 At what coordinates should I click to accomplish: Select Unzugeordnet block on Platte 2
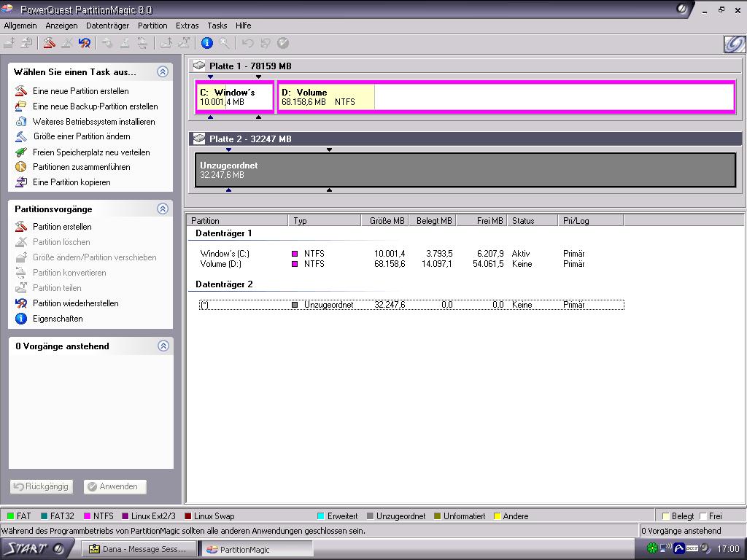point(465,170)
